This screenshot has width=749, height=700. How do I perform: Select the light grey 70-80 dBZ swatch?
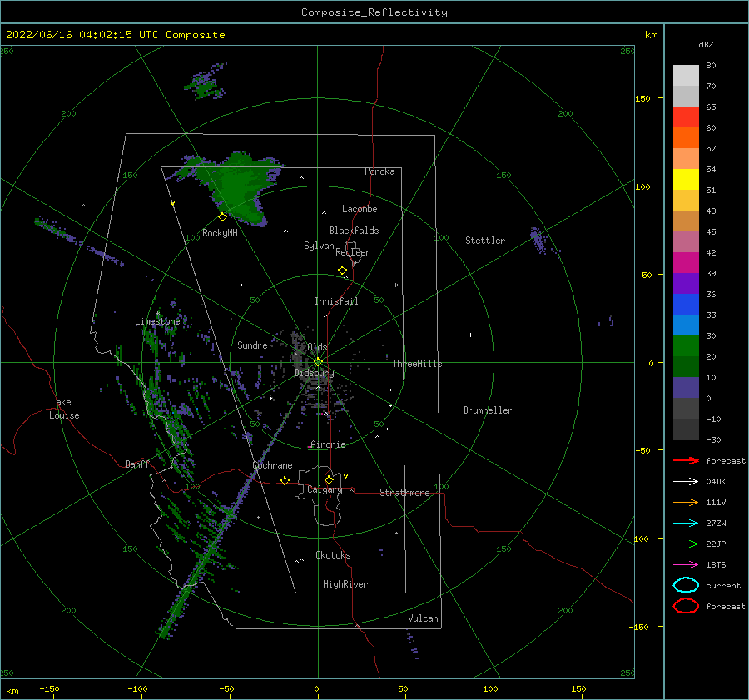pos(686,76)
